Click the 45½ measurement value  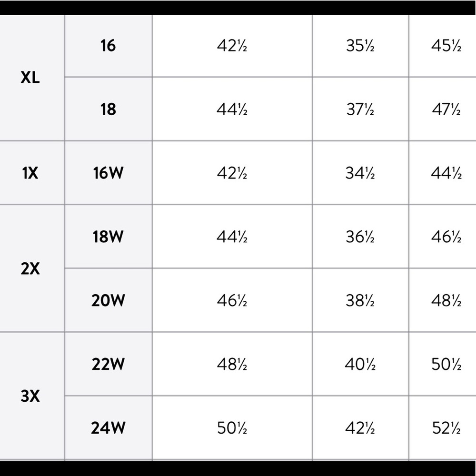pyautogui.click(x=446, y=46)
